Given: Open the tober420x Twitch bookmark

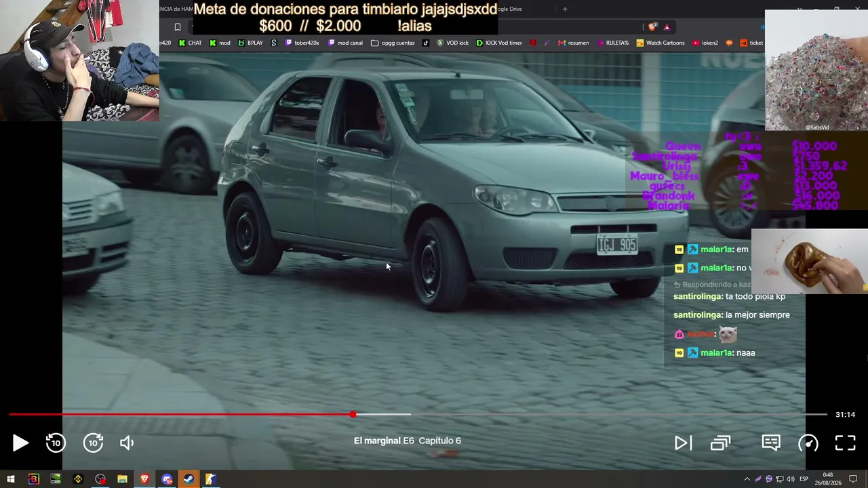Looking at the screenshot, I should pyautogui.click(x=302, y=43).
